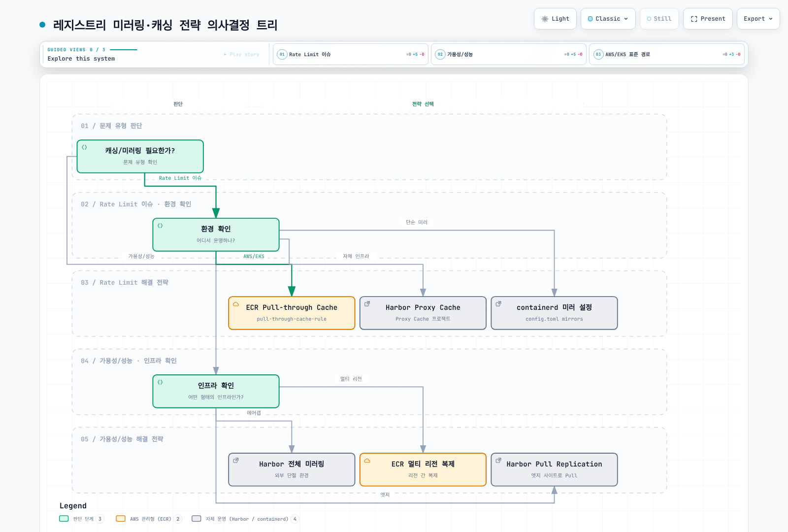Image resolution: width=788 pixels, height=532 pixels.
Task: Click the AWS/EKS edge label
Action: [x=254, y=257]
